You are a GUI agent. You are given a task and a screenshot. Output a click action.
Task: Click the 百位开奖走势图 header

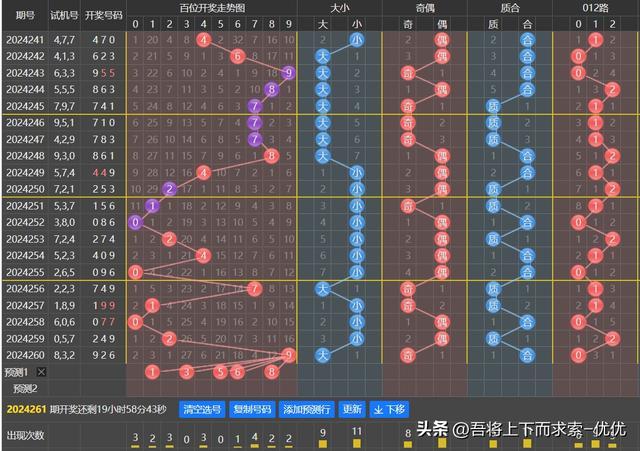[212, 7]
